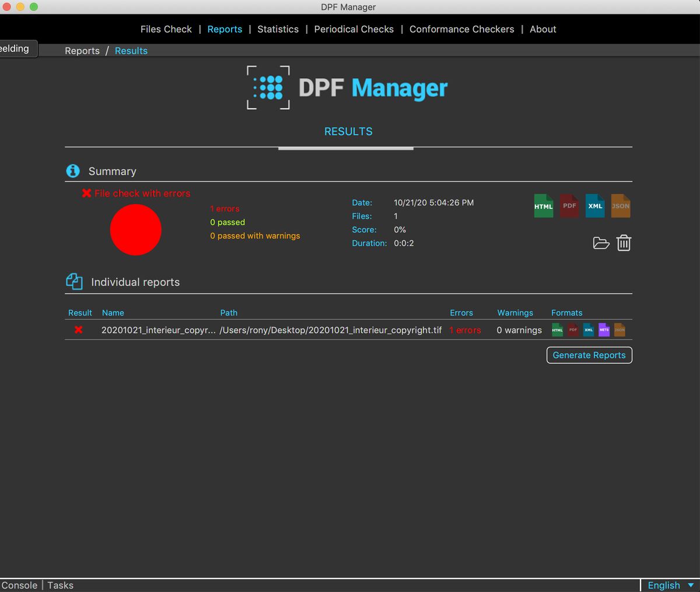The image size is (700, 592).
Task: Go back via the Reports breadcrumb
Action: pyautogui.click(x=82, y=51)
